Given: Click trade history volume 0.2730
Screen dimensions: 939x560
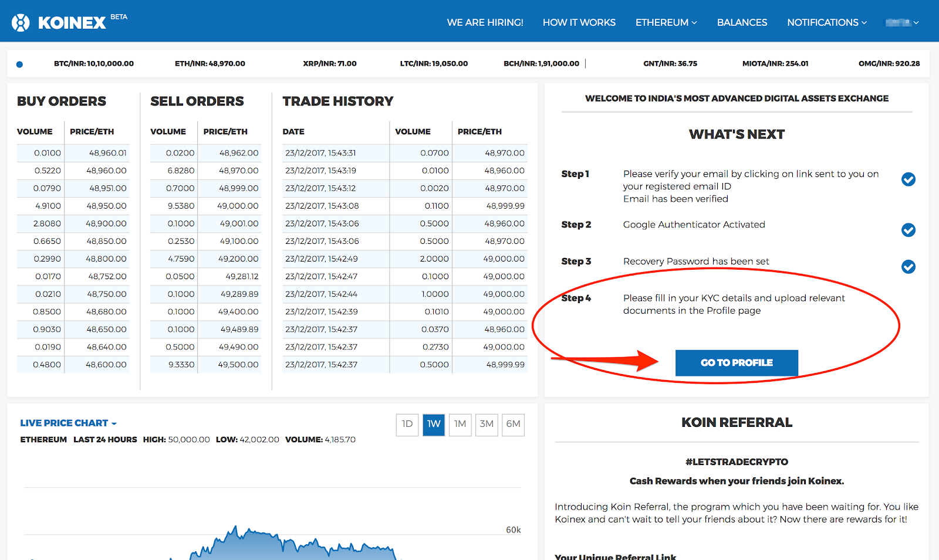Looking at the screenshot, I should (435, 347).
